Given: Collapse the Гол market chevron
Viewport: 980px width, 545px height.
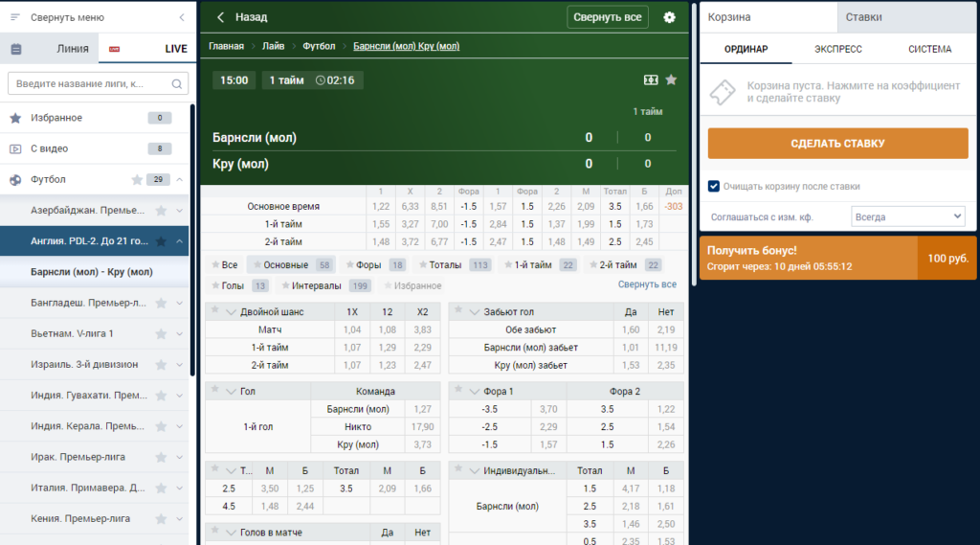Looking at the screenshot, I should pos(231,392).
